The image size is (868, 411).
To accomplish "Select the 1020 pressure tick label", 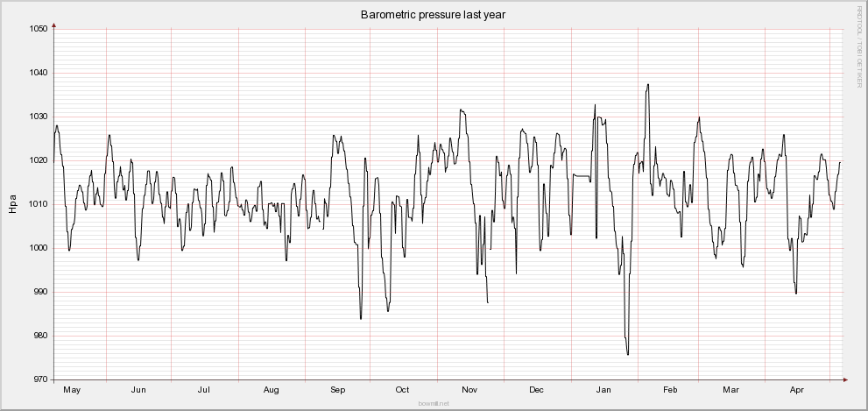I will click(36, 160).
